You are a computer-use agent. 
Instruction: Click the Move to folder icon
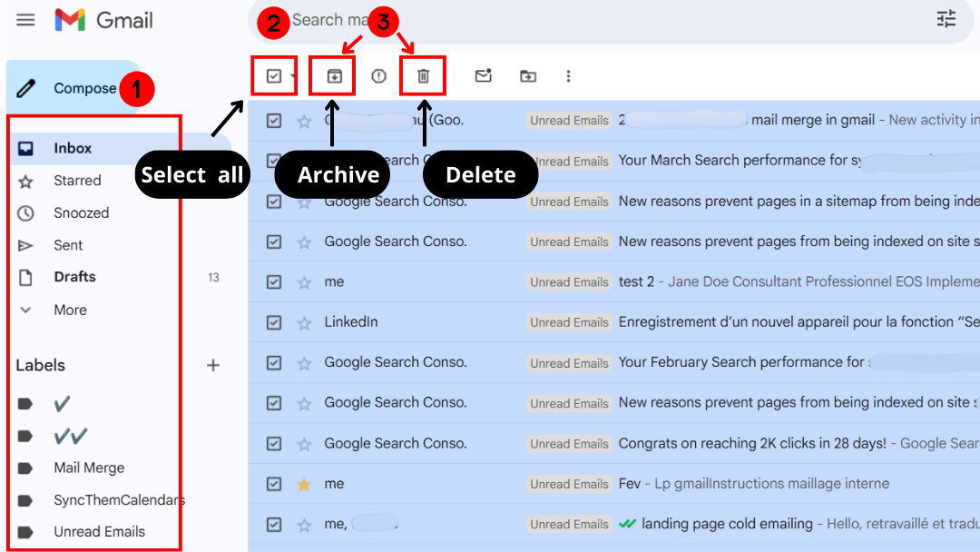point(528,76)
